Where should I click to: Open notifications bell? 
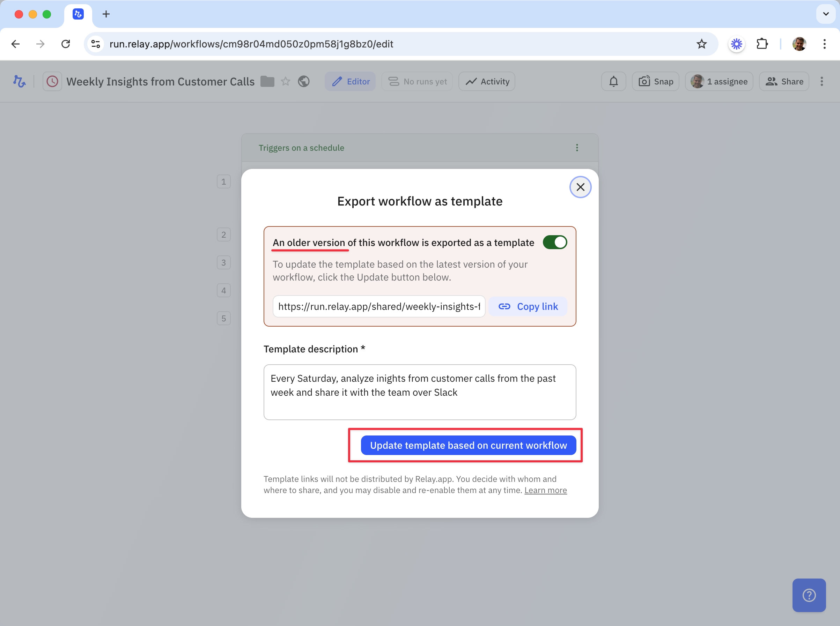coord(613,81)
